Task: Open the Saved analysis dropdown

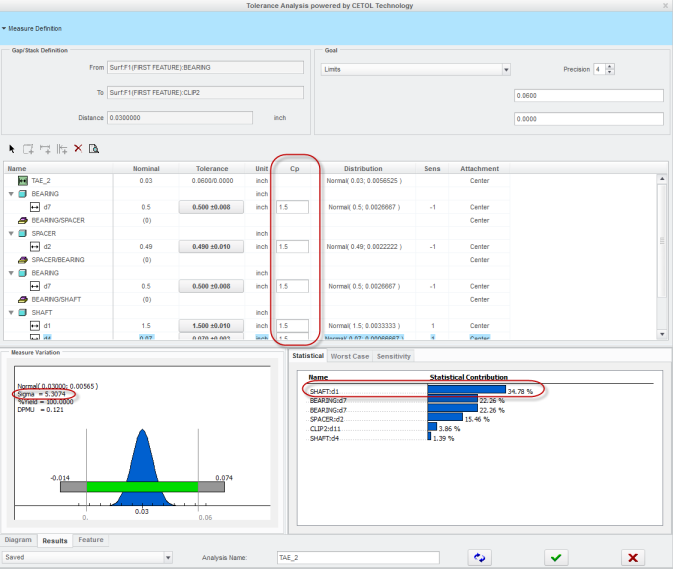Action: pos(166,557)
